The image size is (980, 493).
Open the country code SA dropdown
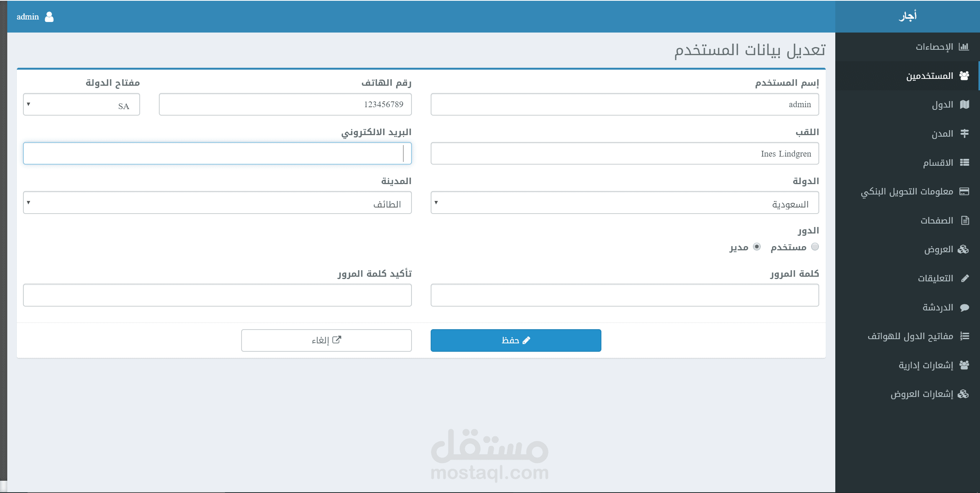point(82,104)
